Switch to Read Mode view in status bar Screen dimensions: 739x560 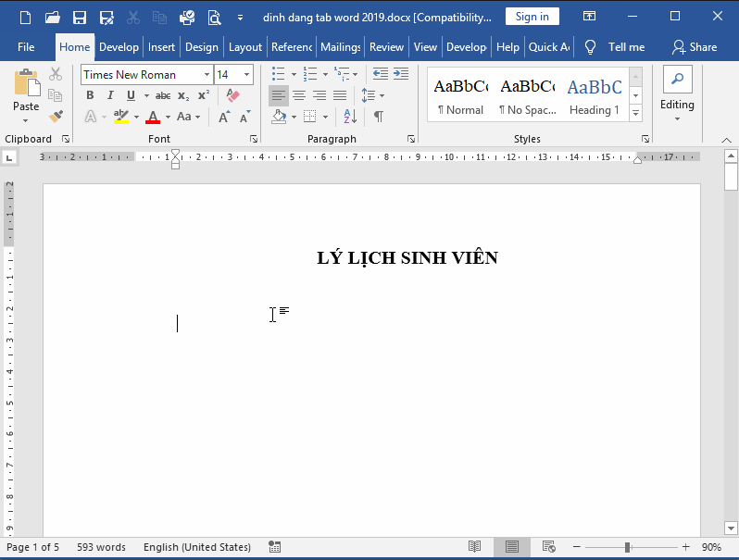point(474,547)
